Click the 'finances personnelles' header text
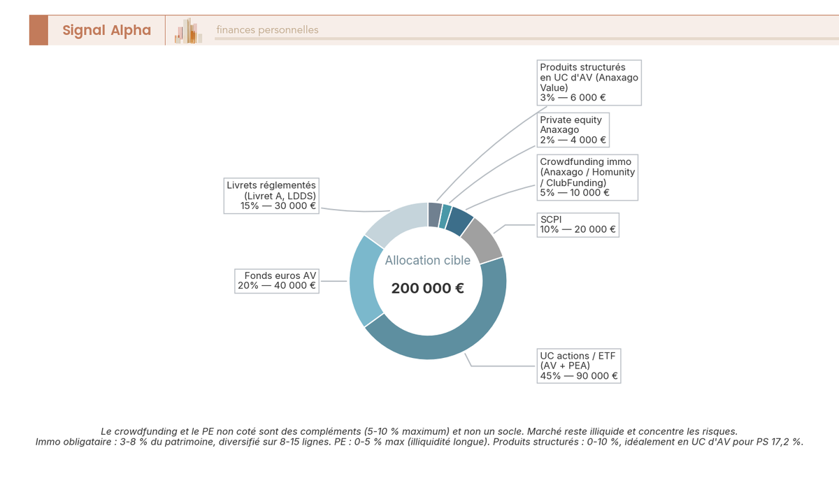This screenshot has height=504, width=839. tap(267, 30)
